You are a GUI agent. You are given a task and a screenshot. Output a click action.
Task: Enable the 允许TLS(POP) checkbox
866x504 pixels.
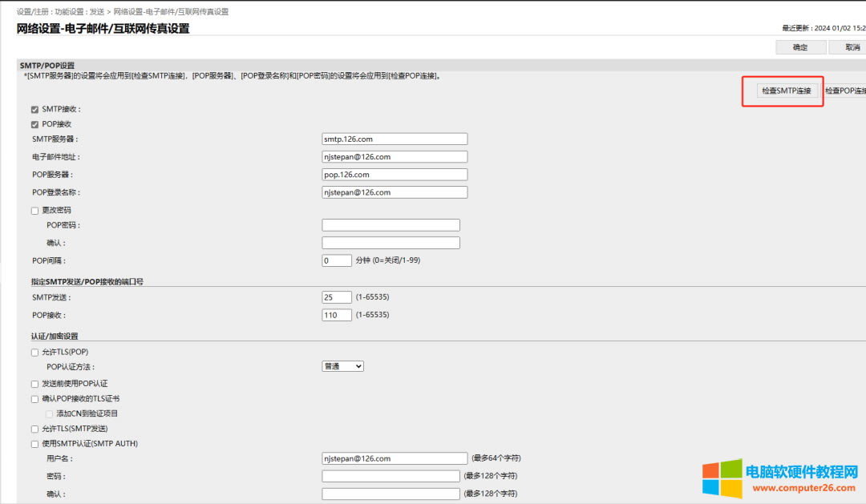tap(34, 353)
